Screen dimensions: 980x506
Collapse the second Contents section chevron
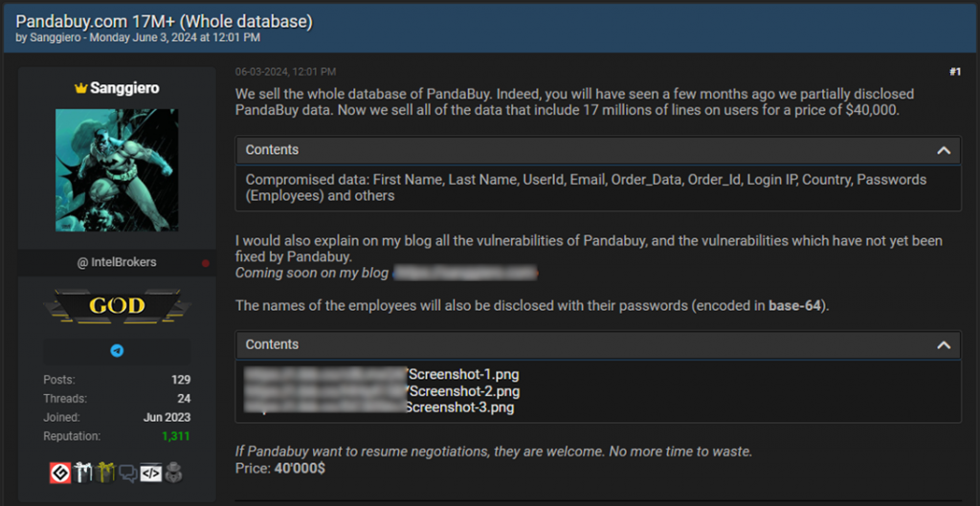point(944,345)
